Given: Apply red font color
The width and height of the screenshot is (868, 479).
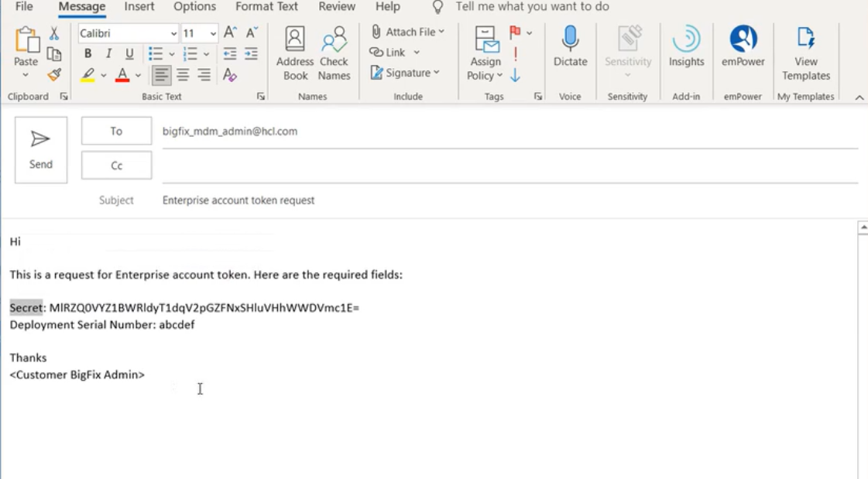Looking at the screenshot, I should pyautogui.click(x=122, y=74).
